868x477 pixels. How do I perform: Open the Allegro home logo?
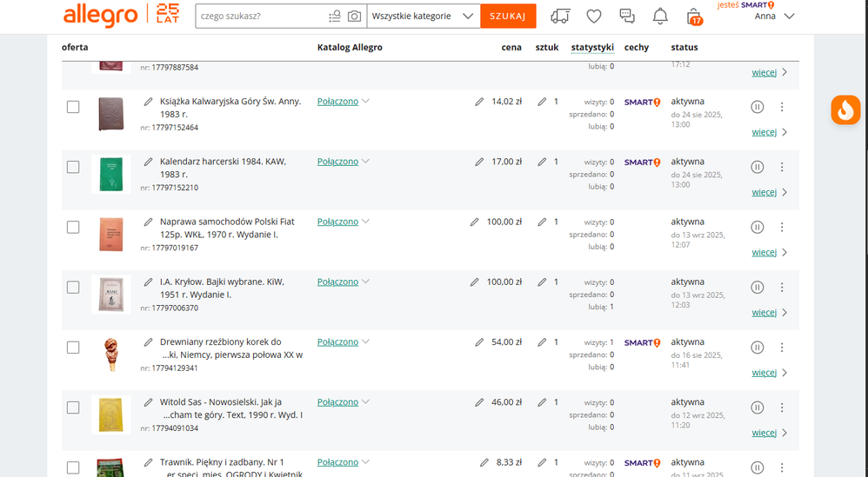(x=100, y=16)
